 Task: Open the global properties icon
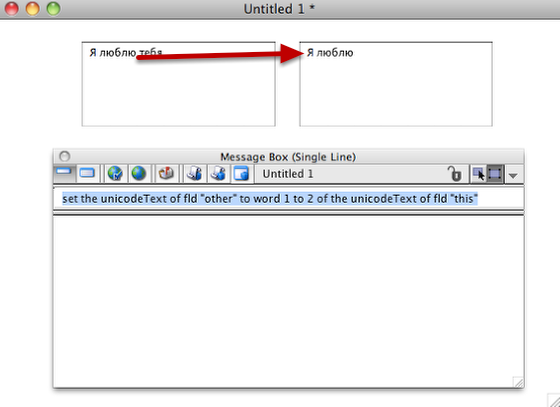(115, 174)
